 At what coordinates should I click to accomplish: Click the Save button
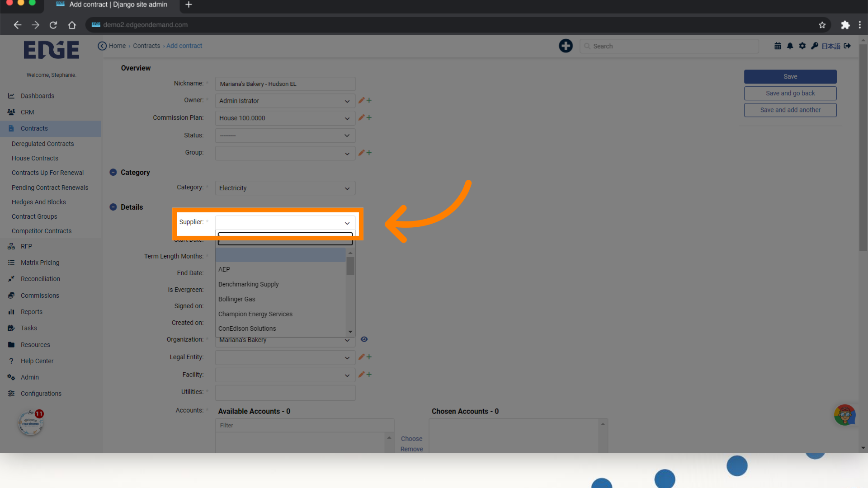[790, 76]
